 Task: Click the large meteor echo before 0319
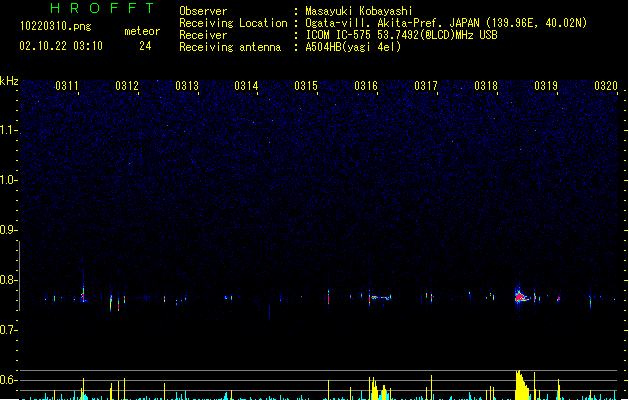click(x=521, y=296)
